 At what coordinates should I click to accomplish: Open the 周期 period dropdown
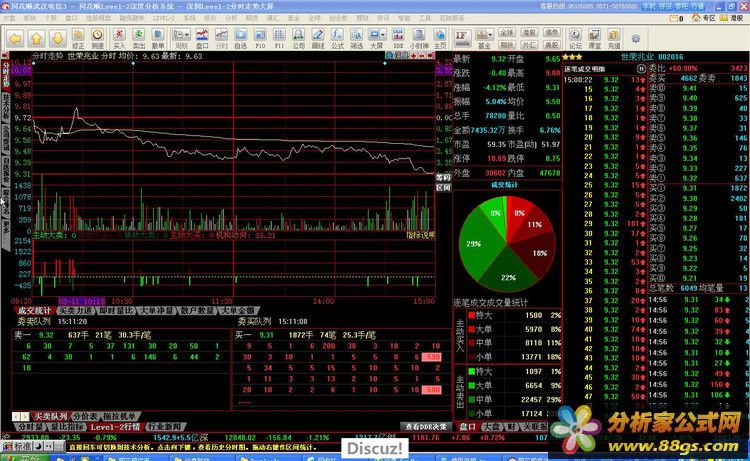click(x=181, y=38)
